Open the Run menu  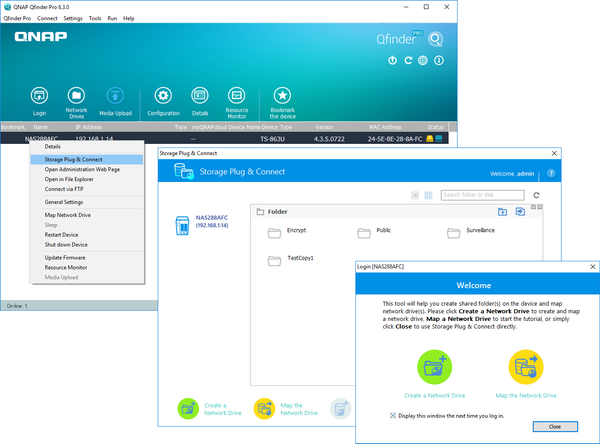coord(112,18)
